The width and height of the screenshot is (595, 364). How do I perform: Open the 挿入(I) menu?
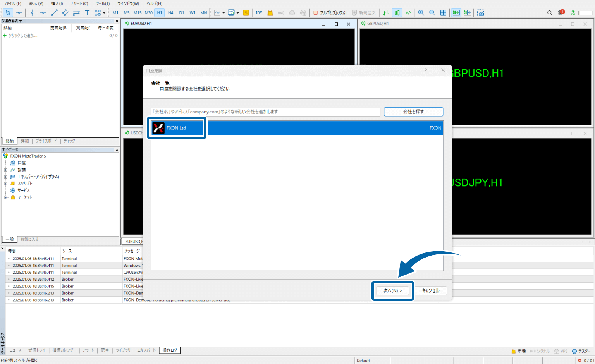click(x=57, y=3)
